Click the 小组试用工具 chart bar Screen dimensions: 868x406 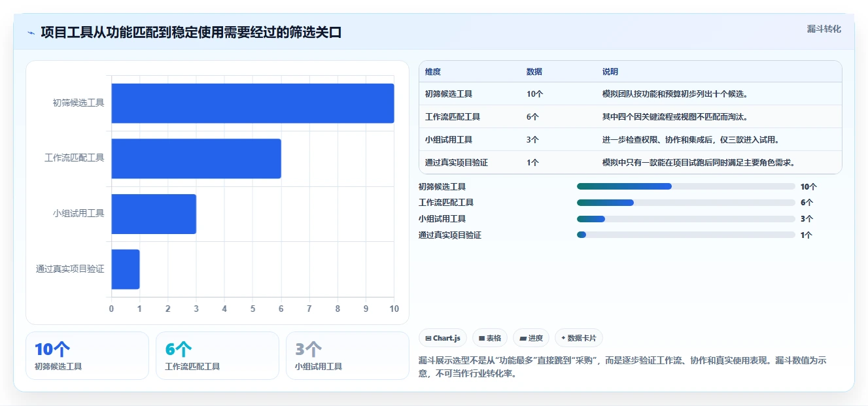[x=154, y=214]
